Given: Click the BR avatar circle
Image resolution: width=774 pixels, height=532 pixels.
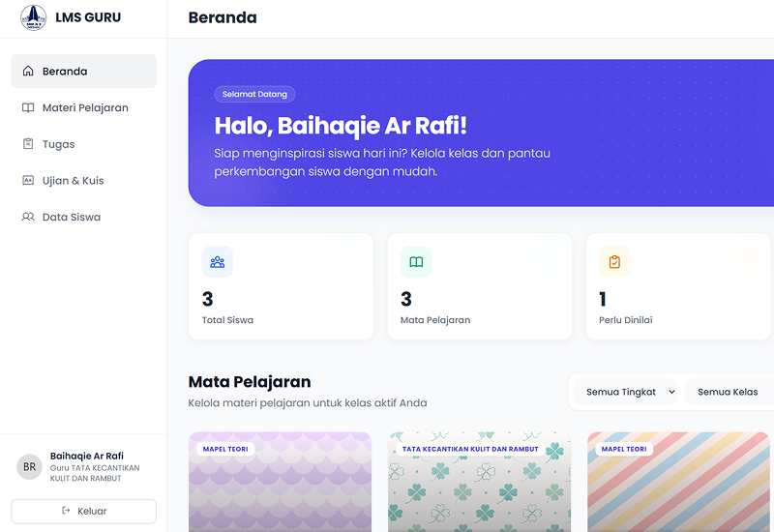Looking at the screenshot, I should 30,467.
